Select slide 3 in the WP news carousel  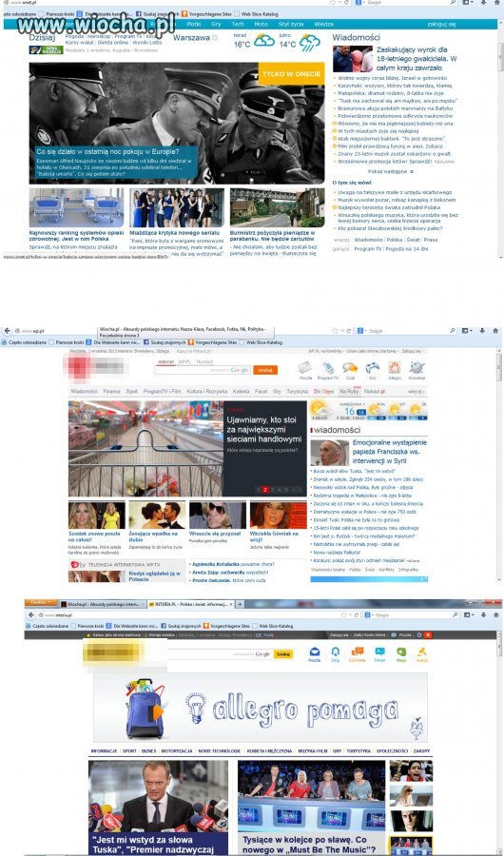(273, 490)
